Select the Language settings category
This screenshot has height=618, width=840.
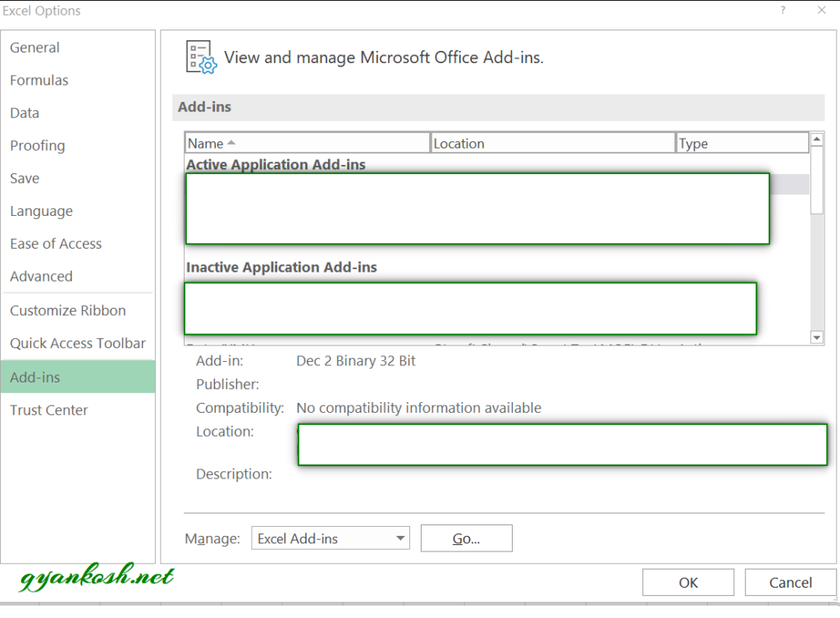pos(41,211)
